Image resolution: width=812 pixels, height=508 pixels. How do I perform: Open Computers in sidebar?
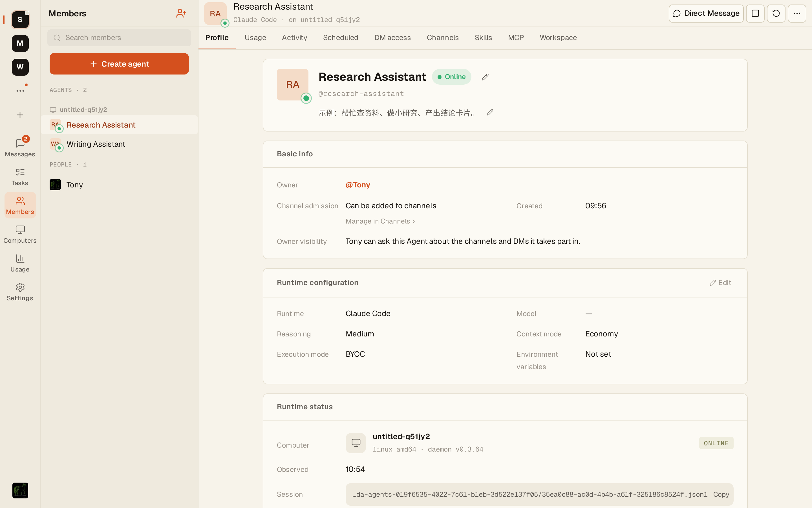pos(20,234)
